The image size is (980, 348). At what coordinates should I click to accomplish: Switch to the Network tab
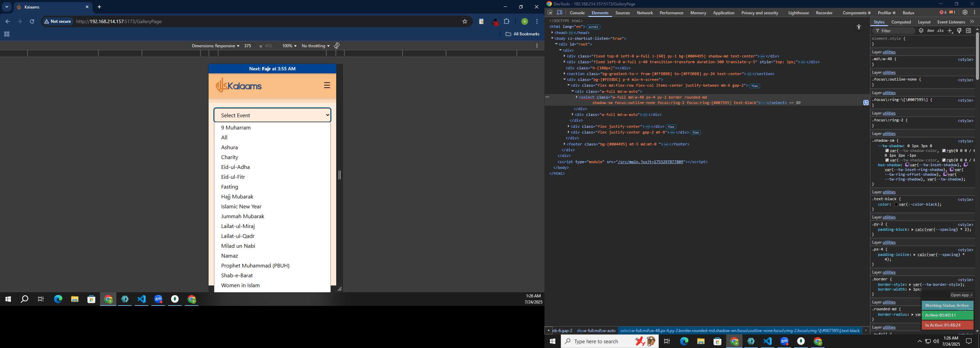pyautogui.click(x=645, y=13)
